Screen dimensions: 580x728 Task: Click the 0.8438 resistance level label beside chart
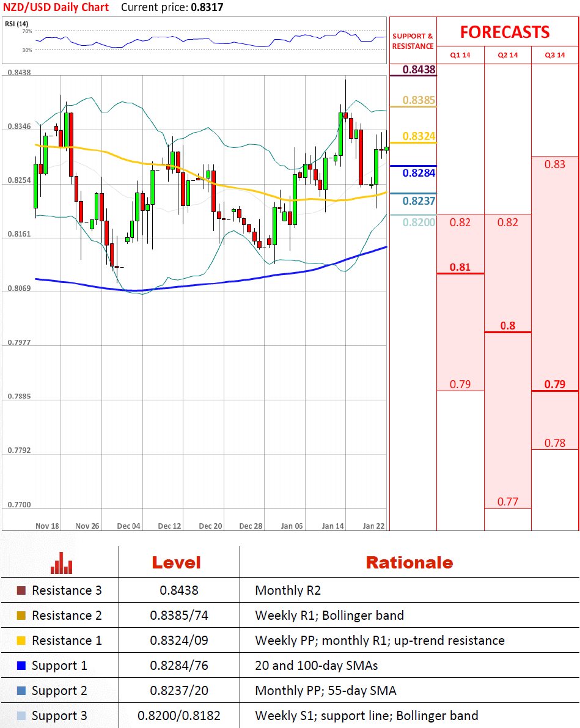click(419, 70)
